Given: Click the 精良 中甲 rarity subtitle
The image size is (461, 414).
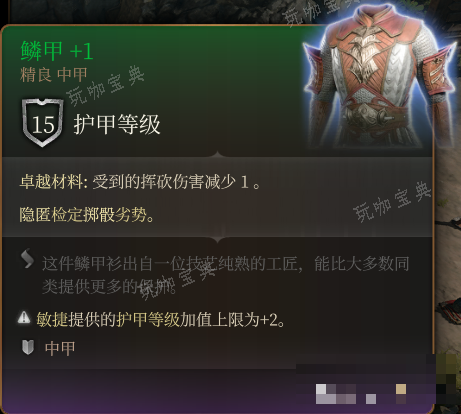Looking at the screenshot, I should coord(54,75).
